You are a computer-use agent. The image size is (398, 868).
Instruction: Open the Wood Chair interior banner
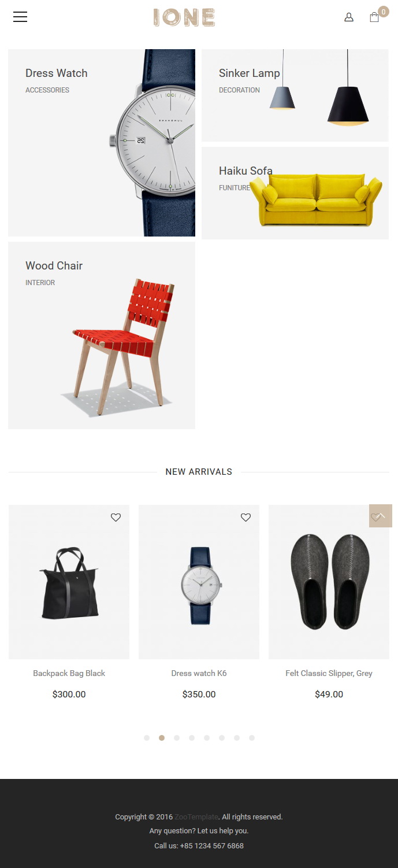coord(102,335)
